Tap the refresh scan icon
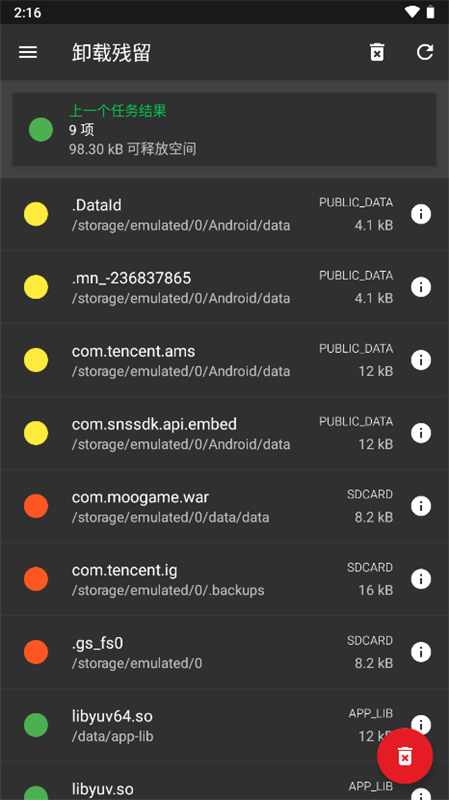The height and width of the screenshot is (800, 449). (x=425, y=52)
